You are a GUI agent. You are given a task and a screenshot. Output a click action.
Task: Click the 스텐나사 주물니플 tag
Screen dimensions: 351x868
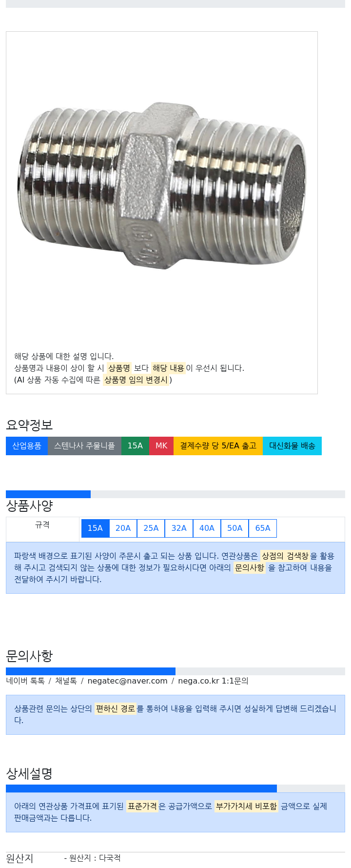click(x=84, y=446)
